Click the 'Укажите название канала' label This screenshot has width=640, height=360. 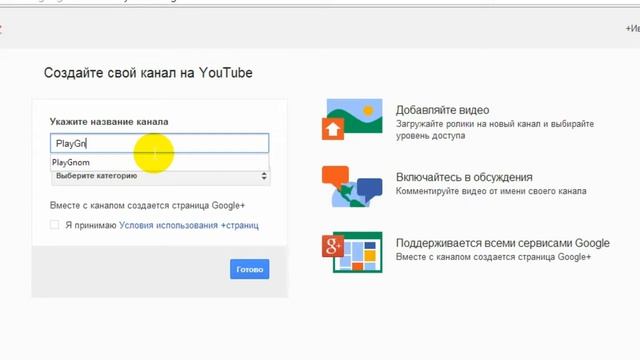tap(109, 122)
